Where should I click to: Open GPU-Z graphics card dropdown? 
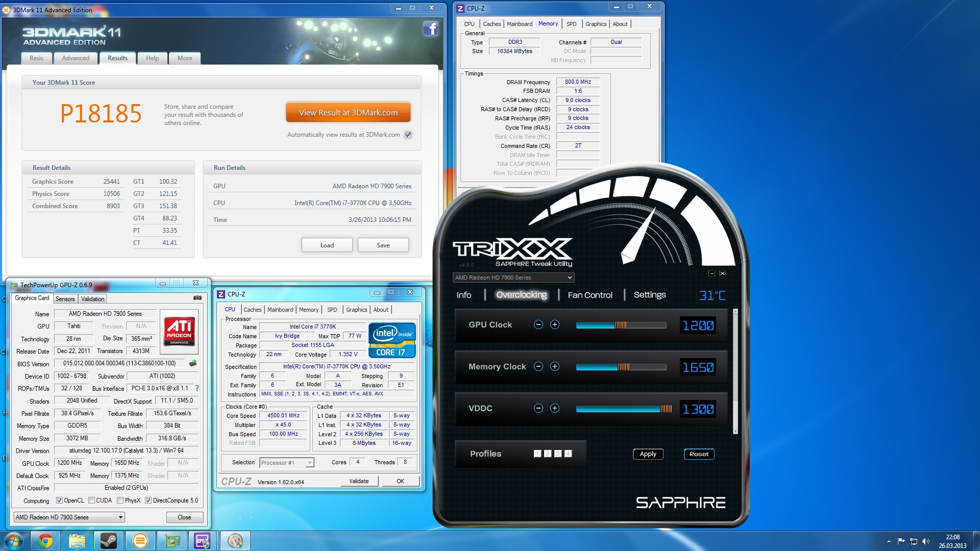click(x=69, y=517)
